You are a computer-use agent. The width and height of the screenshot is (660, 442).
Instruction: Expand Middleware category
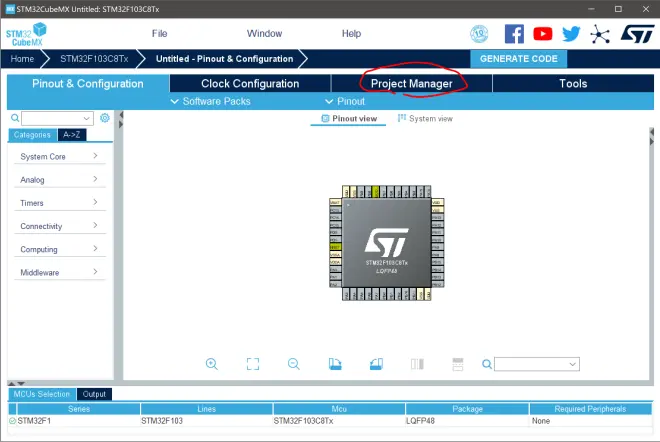tap(59, 272)
